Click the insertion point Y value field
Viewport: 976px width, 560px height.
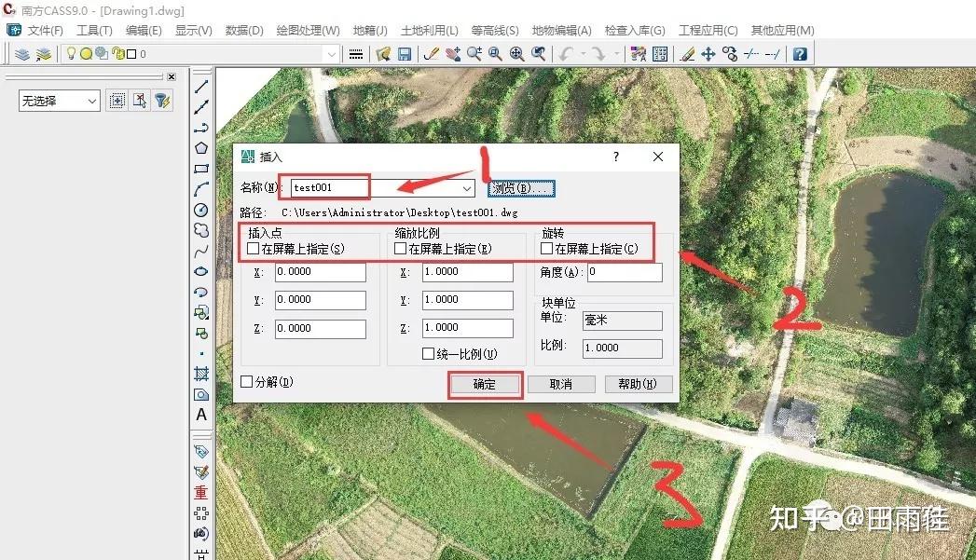(x=321, y=300)
